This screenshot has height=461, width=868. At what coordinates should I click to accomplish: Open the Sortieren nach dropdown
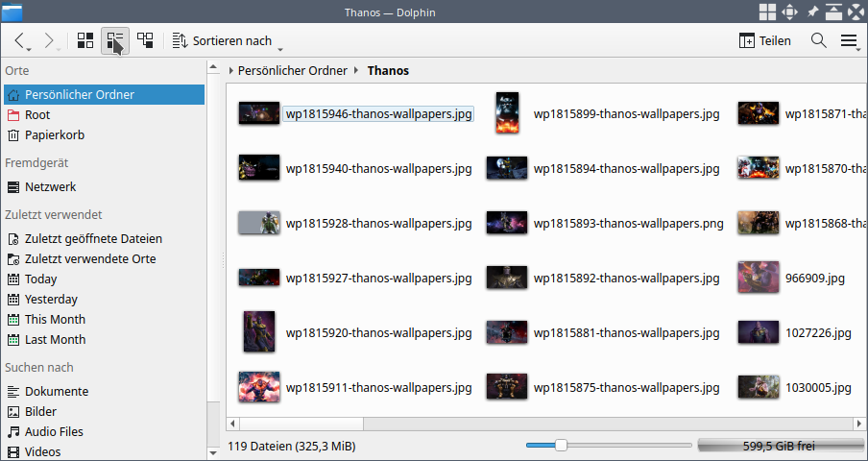(227, 41)
